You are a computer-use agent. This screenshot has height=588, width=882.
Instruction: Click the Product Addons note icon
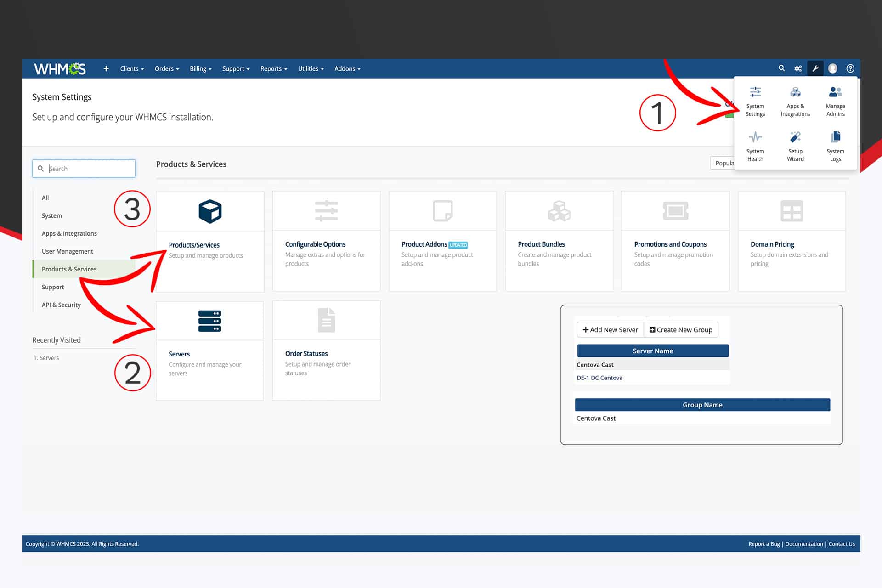(443, 211)
